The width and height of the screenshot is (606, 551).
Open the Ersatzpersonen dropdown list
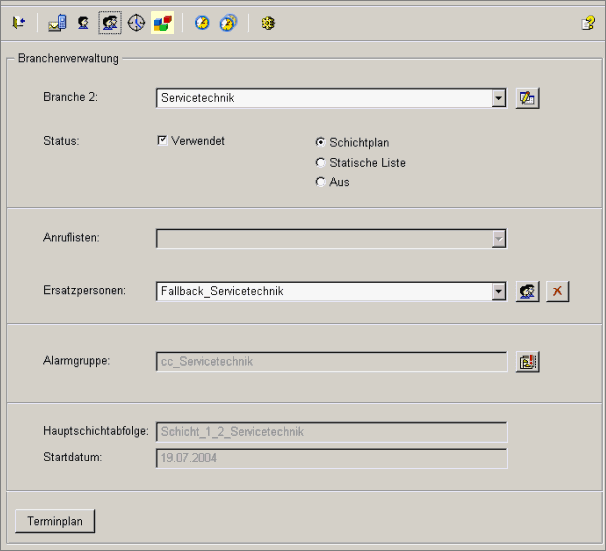[498, 291]
